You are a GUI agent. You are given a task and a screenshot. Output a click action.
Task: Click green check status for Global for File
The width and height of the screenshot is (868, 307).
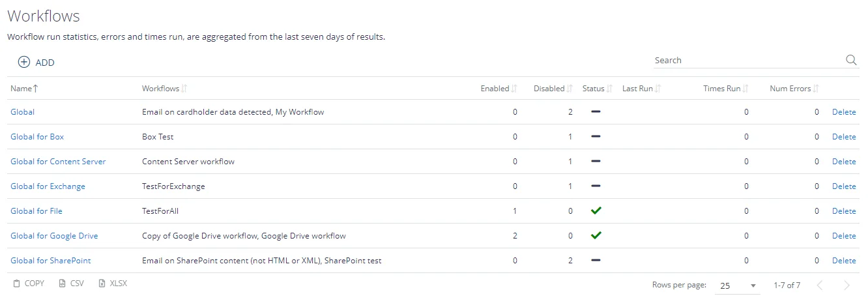coord(596,211)
